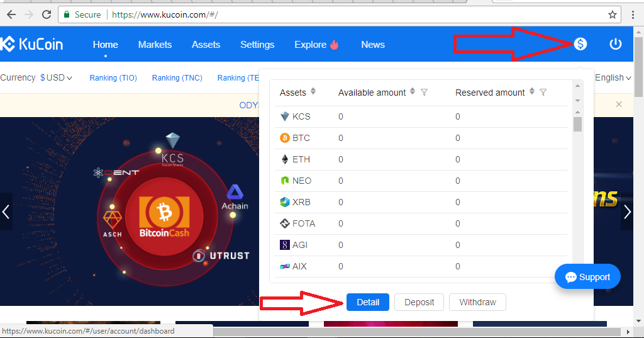644x338 pixels.
Task: Go to previous banner slide
Action: click(6, 211)
